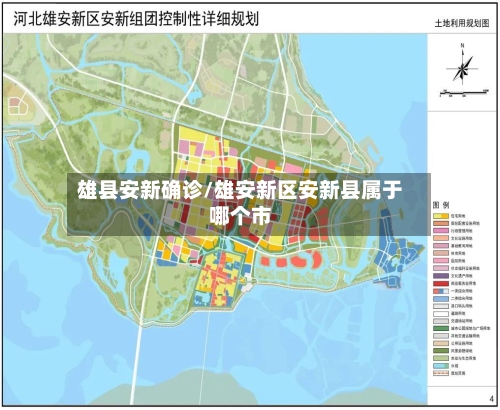The height and width of the screenshot is (410, 500).
Task: Select the blue 二类综合用地 legend swatch
Action: tap(441, 299)
